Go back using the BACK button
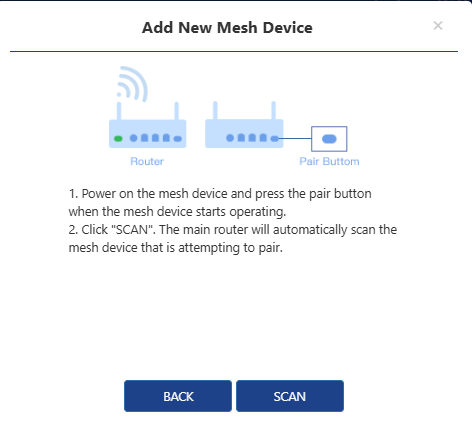Image resolution: width=472 pixels, height=426 pixels. [x=178, y=396]
